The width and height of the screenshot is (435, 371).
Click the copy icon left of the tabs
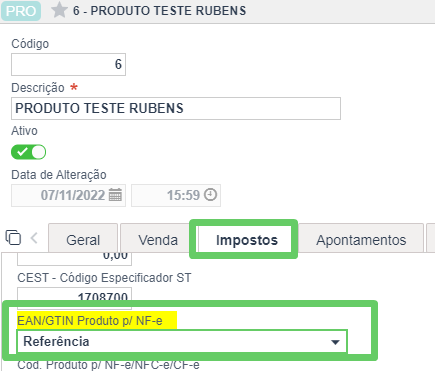[13, 238]
